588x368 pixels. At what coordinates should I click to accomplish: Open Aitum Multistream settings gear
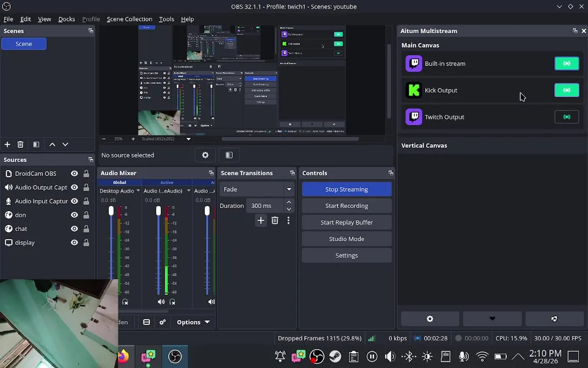pos(430,319)
